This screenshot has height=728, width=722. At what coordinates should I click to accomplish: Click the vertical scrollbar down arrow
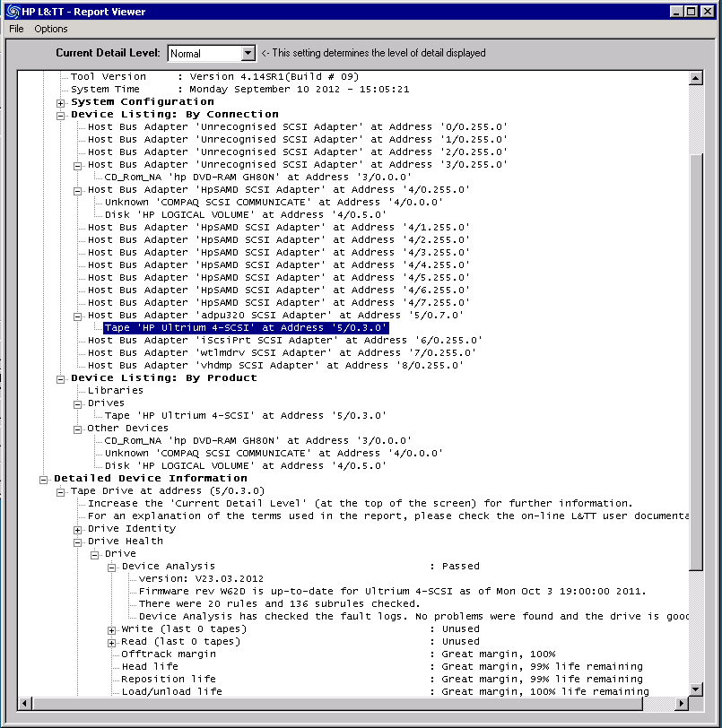[x=695, y=689]
